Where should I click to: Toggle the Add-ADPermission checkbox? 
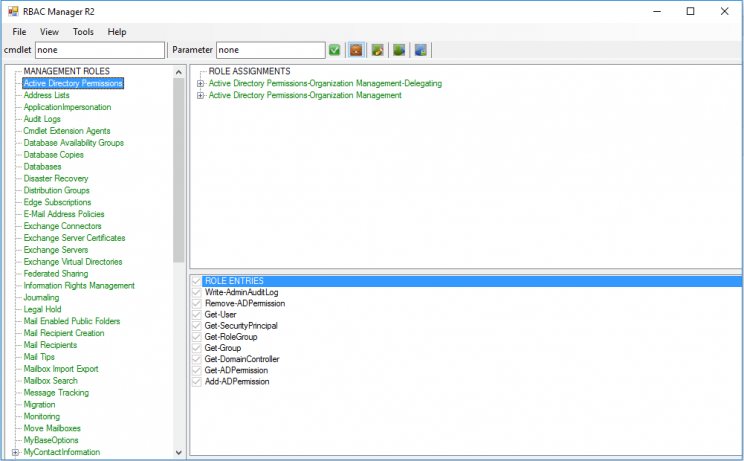(x=197, y=381)
